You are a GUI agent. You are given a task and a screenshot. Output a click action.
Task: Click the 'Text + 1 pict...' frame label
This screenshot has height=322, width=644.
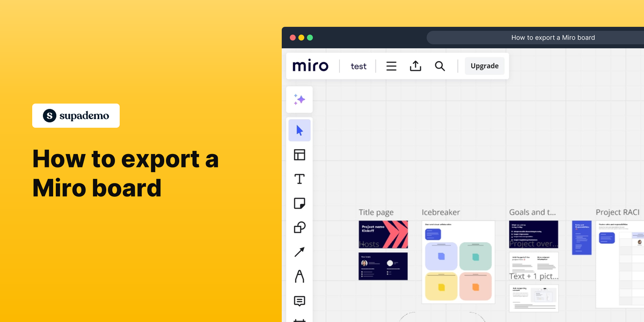tap(533, 276)
